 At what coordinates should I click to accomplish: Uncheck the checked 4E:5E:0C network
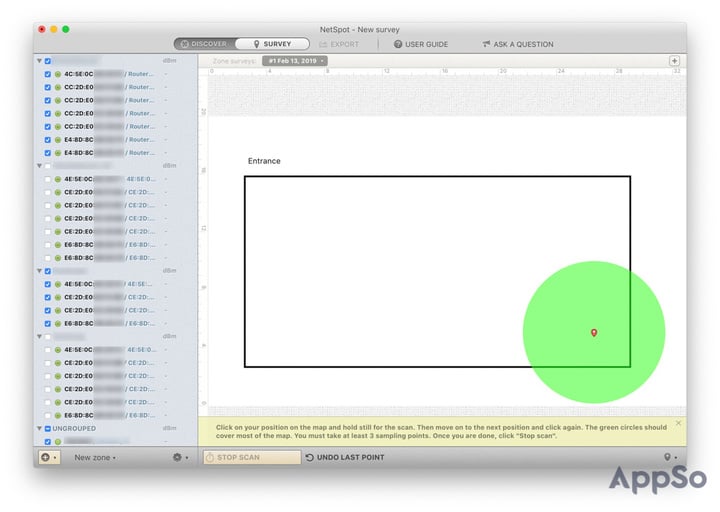coord(48,284)
